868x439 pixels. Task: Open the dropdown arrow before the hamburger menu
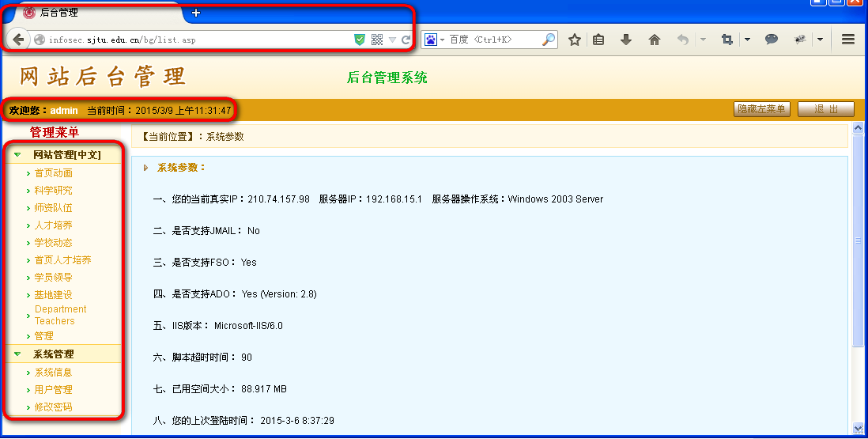click(820, 40)
